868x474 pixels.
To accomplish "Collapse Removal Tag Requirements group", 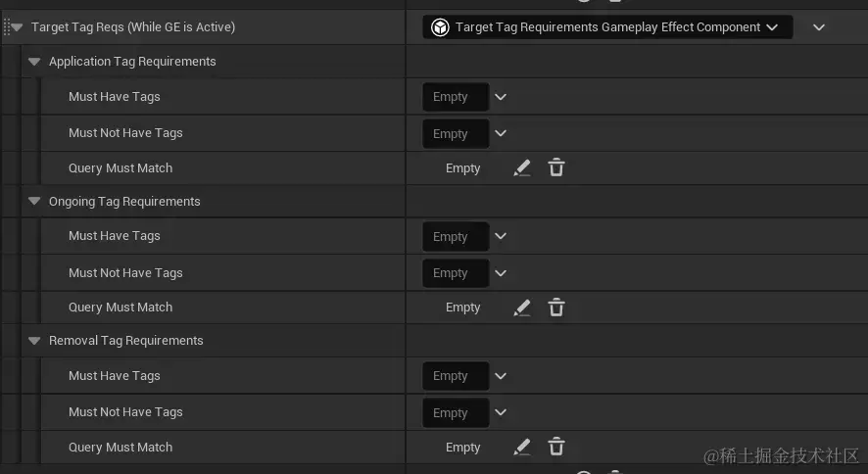I will [x=35, y=341].
